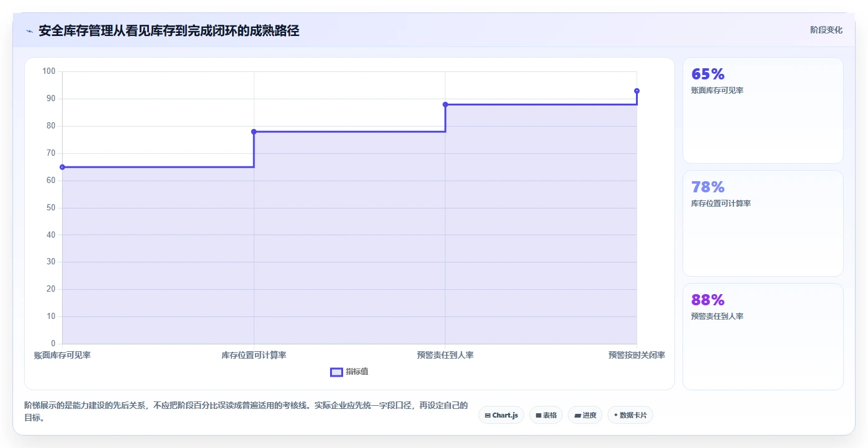Viewport: 868px width, 448px height.
Task: Click the 预警责任到人率 x-axis label
Action: coord(445,355)
